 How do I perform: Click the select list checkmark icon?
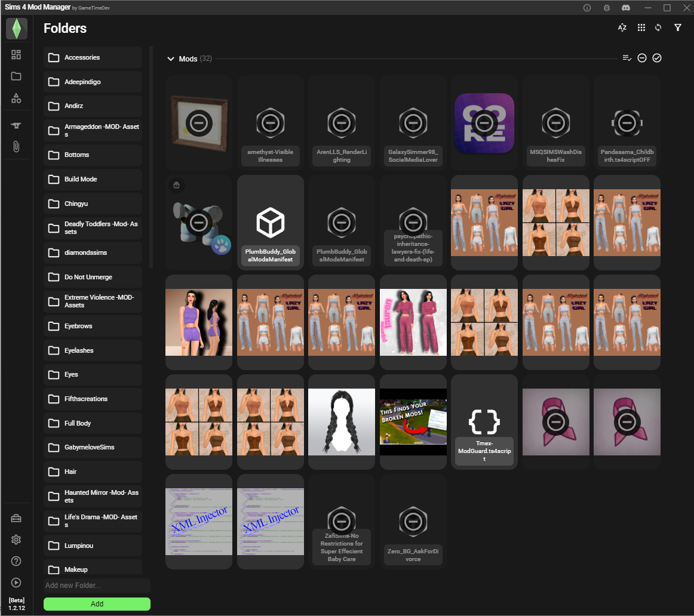point(627,58)
